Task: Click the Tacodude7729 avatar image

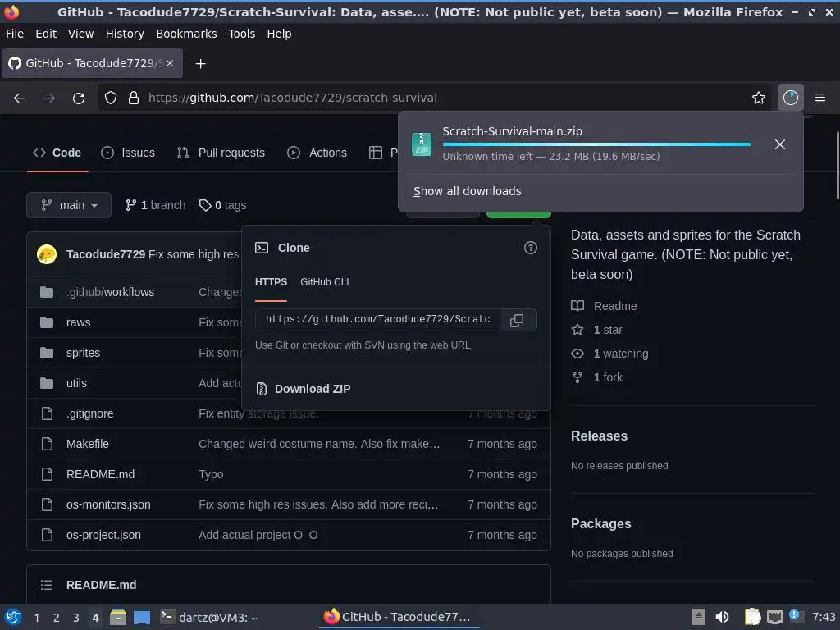Action: point(47,254)
